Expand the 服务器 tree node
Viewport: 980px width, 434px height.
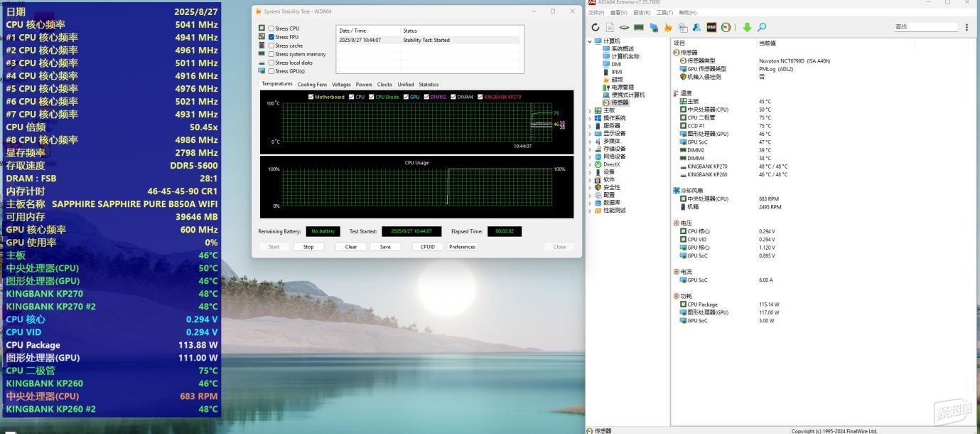(x=590, y=126)
